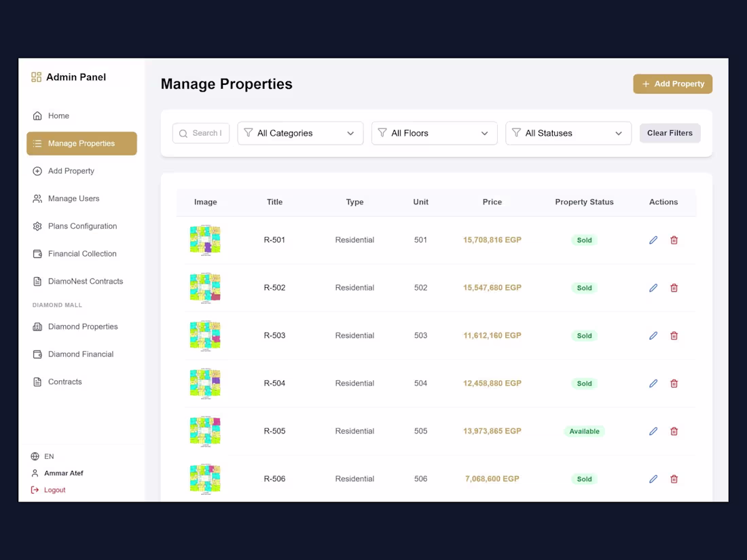This screenshot has width=747, height=560.
Task: Delete the R-503 property row
Action: [x=674, y=336]
